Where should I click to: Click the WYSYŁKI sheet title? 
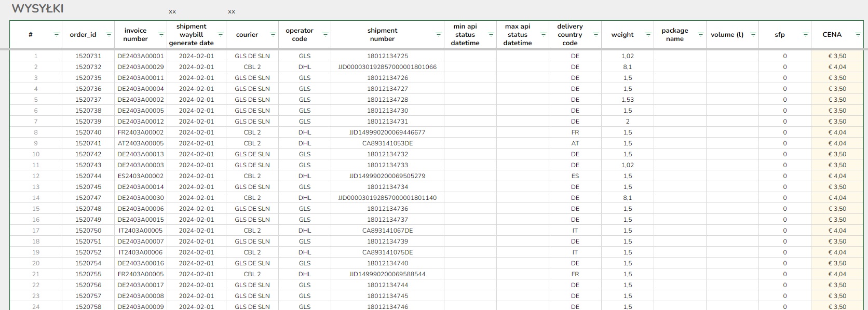click(x=37, y=9)
